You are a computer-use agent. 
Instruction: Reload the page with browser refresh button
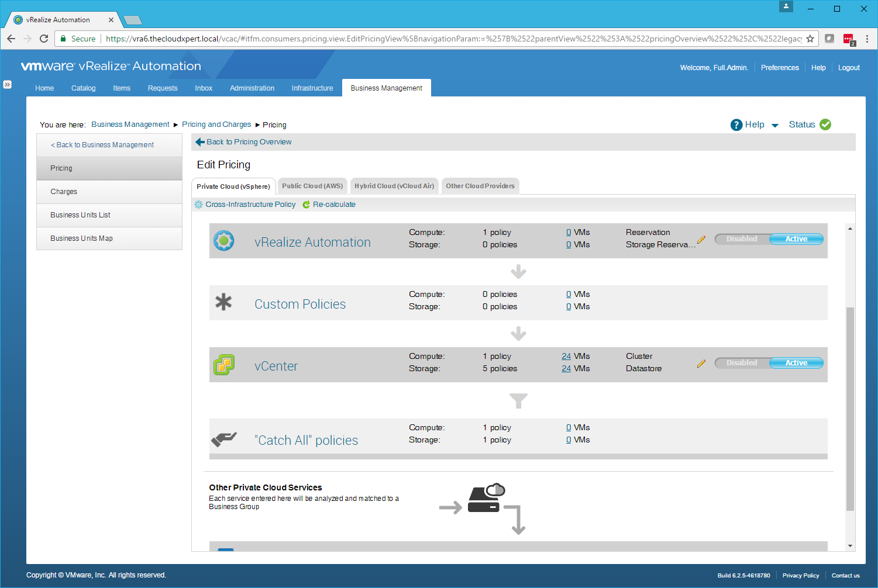[x=44, y=39]
